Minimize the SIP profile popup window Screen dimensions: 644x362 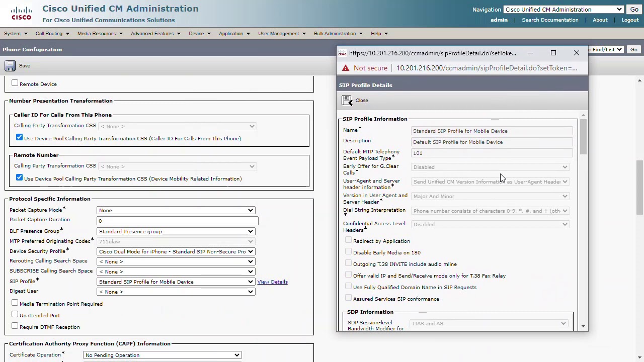[x=530, y=53]
